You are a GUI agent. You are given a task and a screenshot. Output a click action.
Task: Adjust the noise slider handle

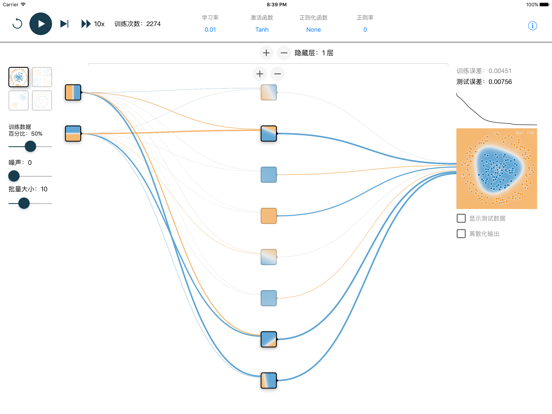point(14,176)
